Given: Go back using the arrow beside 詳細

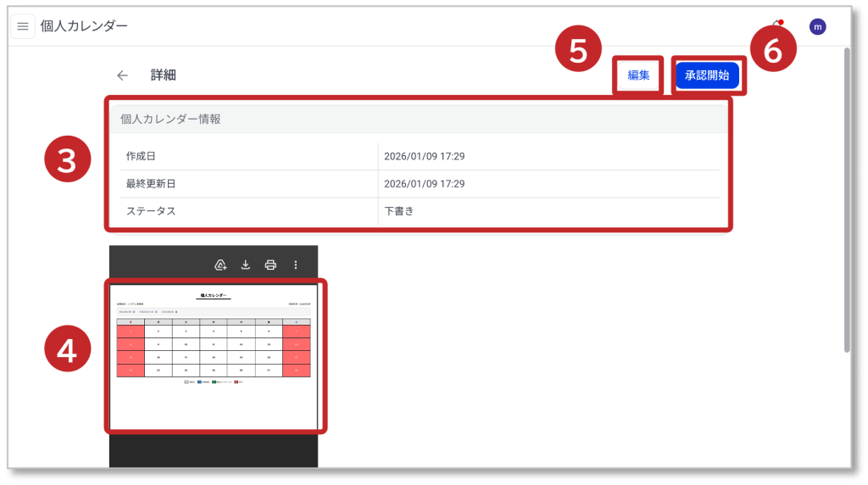Looking at the screenshot, I should pos(122,75).
